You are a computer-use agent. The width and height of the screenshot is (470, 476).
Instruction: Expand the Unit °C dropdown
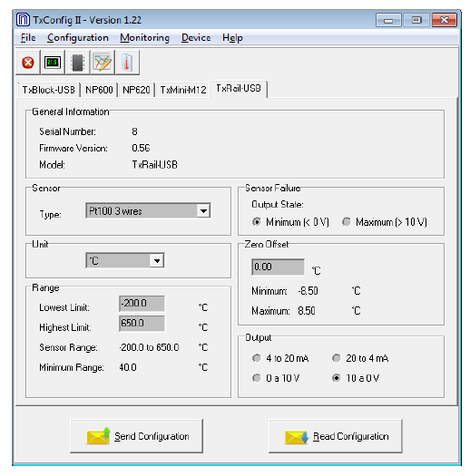click(x=125, y=260)
